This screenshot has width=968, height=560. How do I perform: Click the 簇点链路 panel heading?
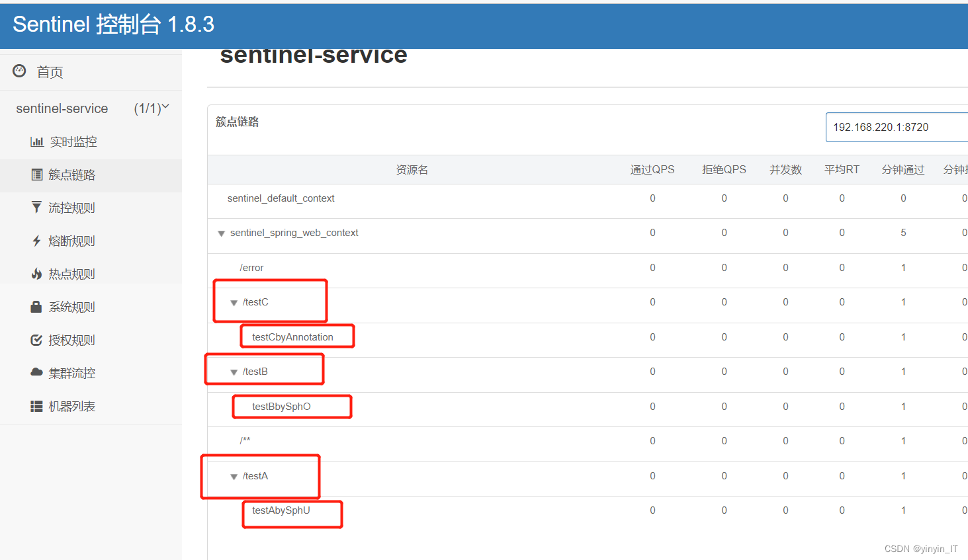coord(238,122)
